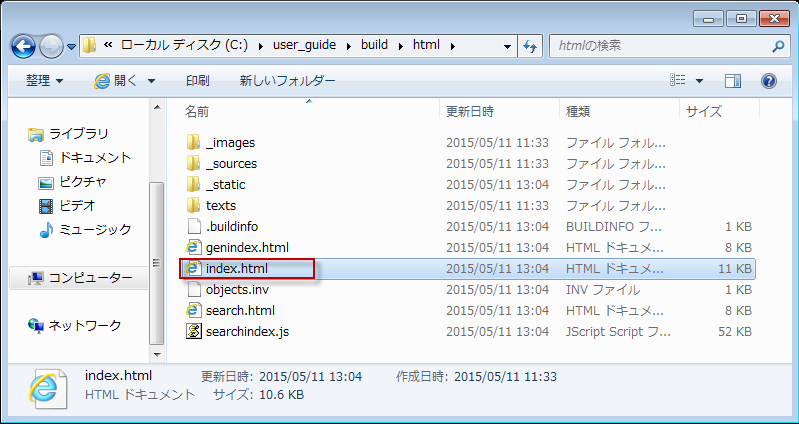Select the _images folder
The width and height of the screenshot is (799, 424).
231,143
